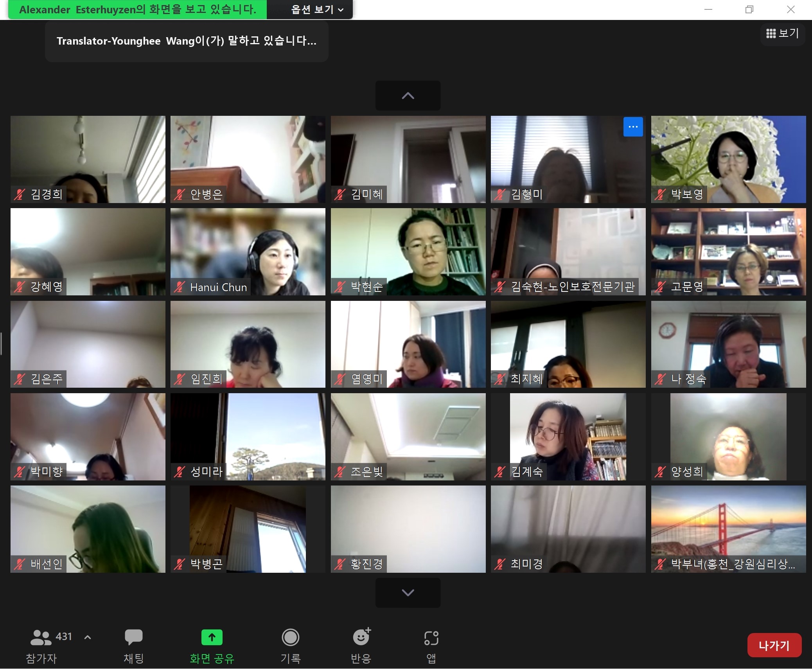Image resolution: width=812 pixels, height=669 pixels.
Task: Click the 화면 공유 label
Action: [212, 658]
